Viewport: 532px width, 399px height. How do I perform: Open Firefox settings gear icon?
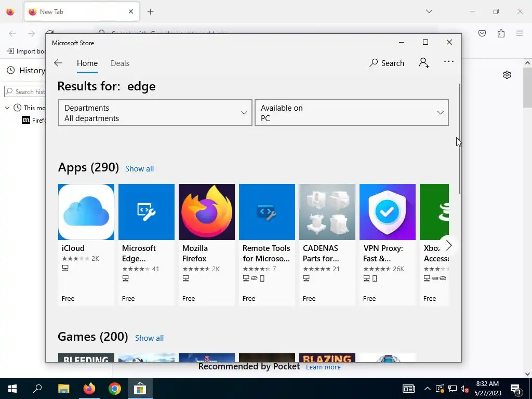[x=507, y=75]
